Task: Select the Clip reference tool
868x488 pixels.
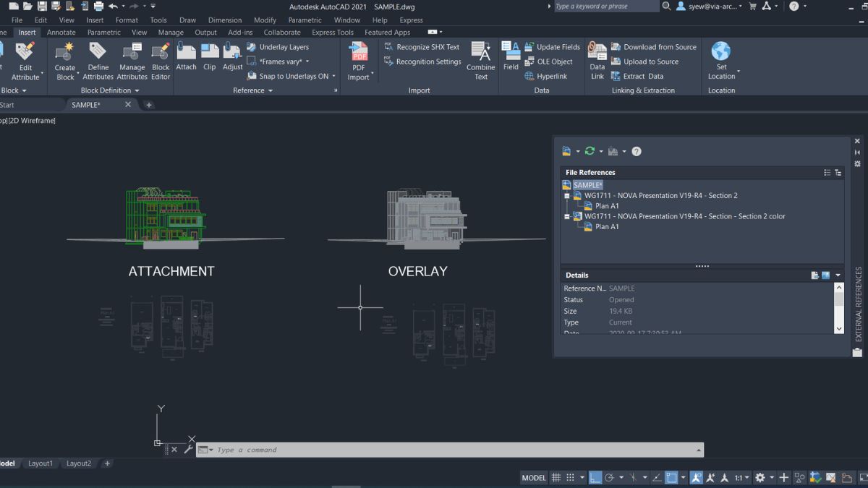Action: point(210,56)
